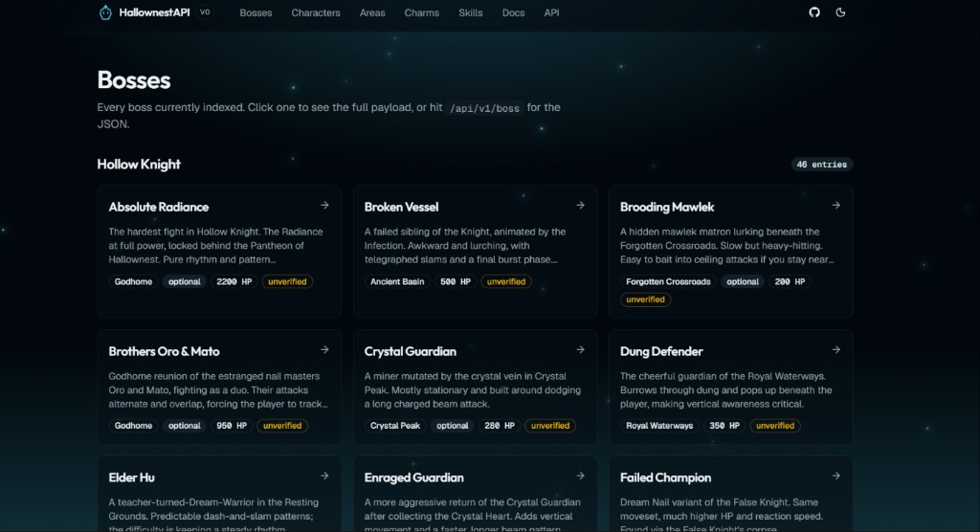Click Godhome tag on Brothers Oro & Mato
Screen dimensions: 980x532
133,426
